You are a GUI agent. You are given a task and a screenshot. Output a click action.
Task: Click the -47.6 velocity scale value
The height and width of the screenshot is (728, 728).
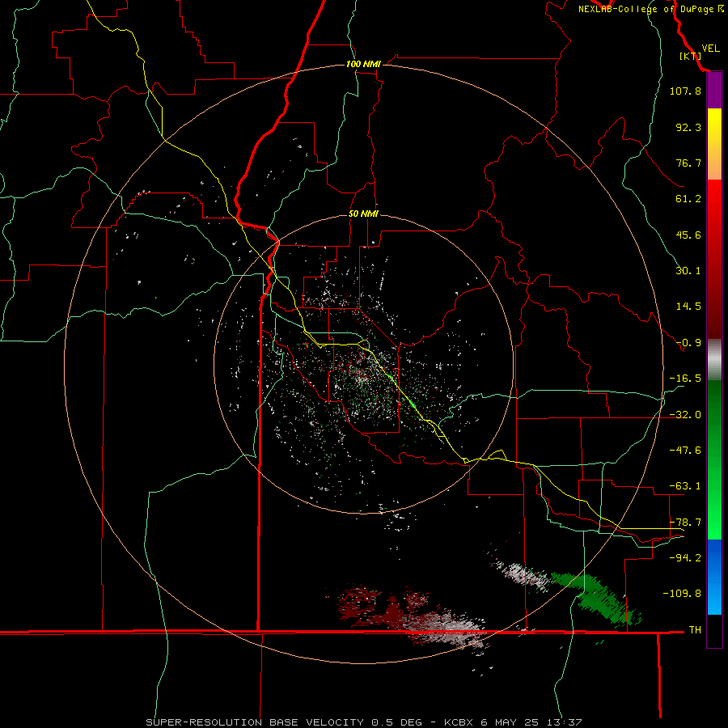click(685, 451)
